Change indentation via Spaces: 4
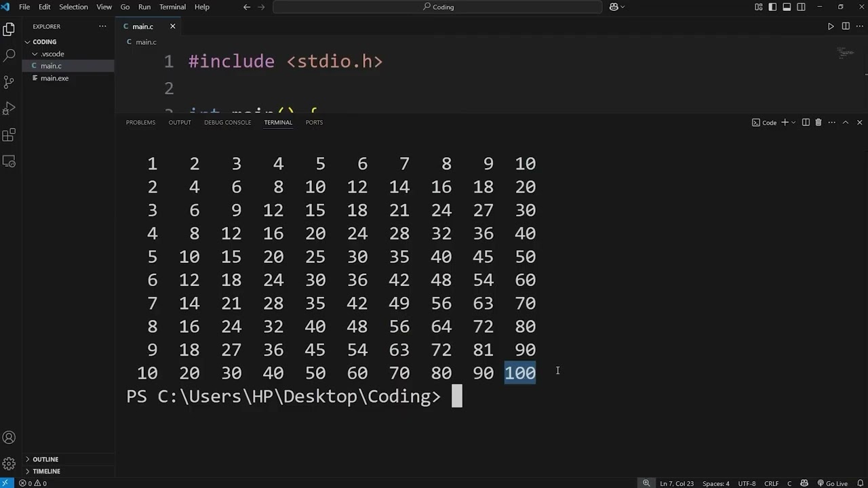 coord(716,483)
